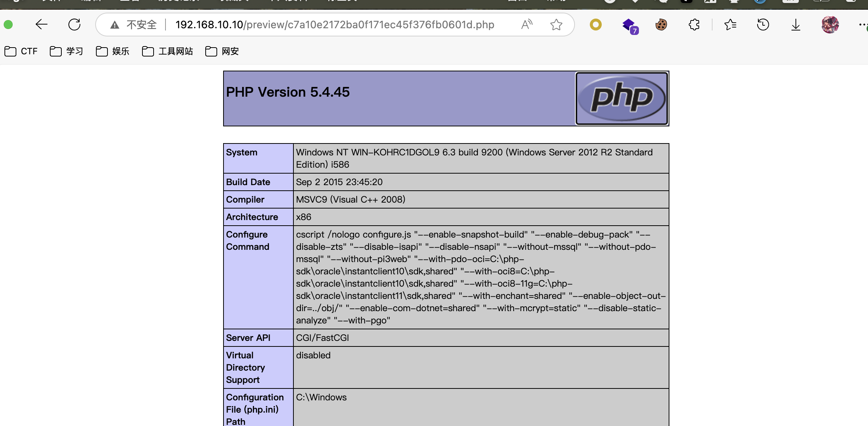This screenshot has height=426, width=868.
Task: Click the 不安全 security label
Action: (142, 25)
